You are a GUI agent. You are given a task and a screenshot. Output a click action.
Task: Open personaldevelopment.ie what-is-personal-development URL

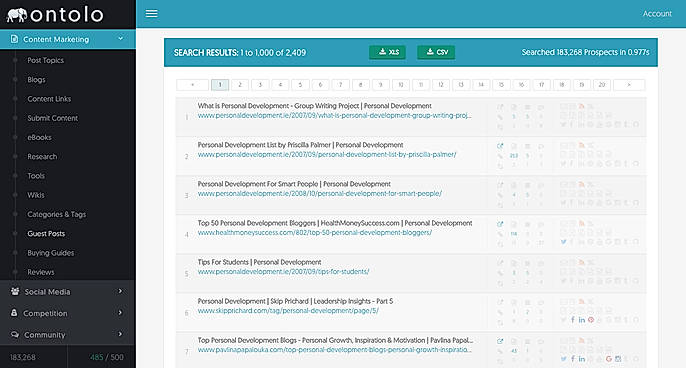[x=335, y=116]
